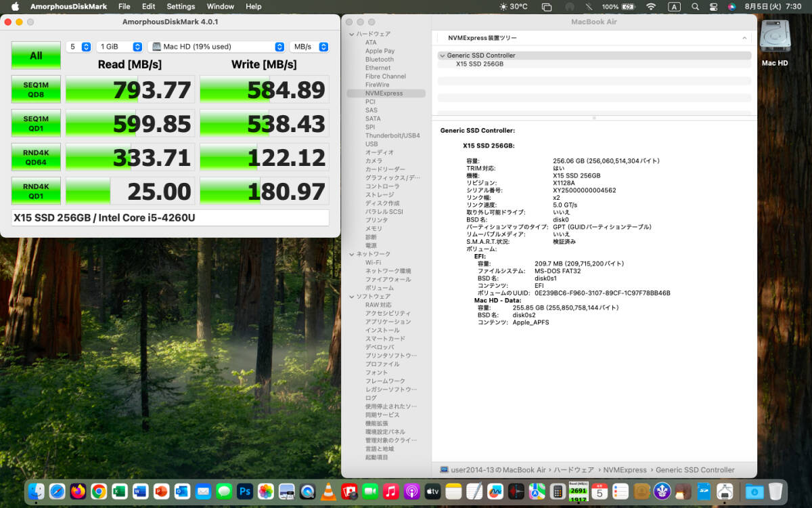812x508 pixels.
Task: Open the test count dropdown showing 5
Action: point(79,47)
